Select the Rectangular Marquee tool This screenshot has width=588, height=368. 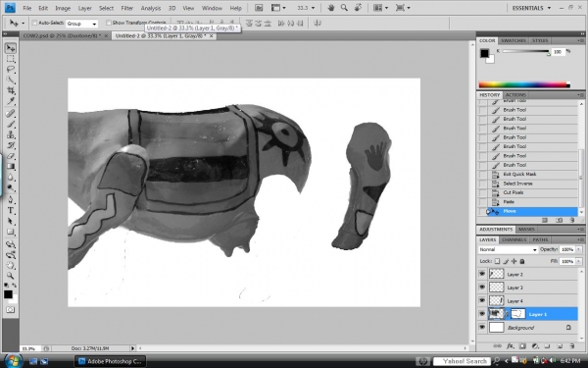click(x=11, y=59)
